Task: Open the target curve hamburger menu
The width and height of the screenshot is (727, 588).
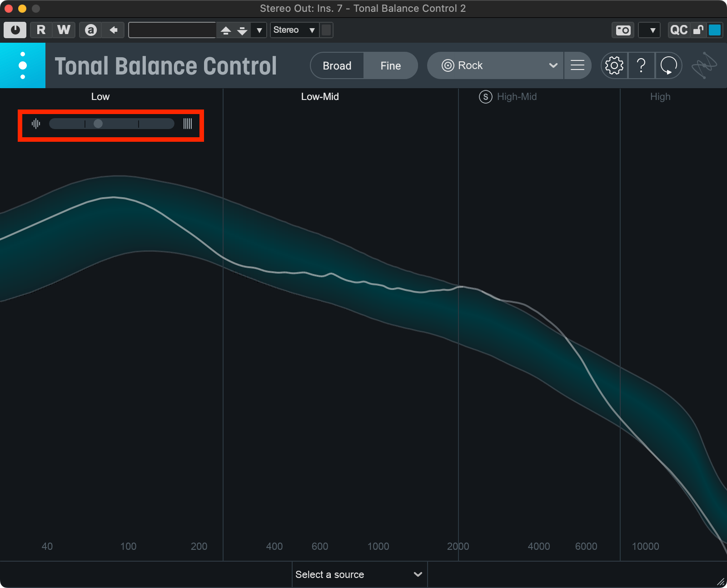Action: pyautogui.click(x=577, y=66)
